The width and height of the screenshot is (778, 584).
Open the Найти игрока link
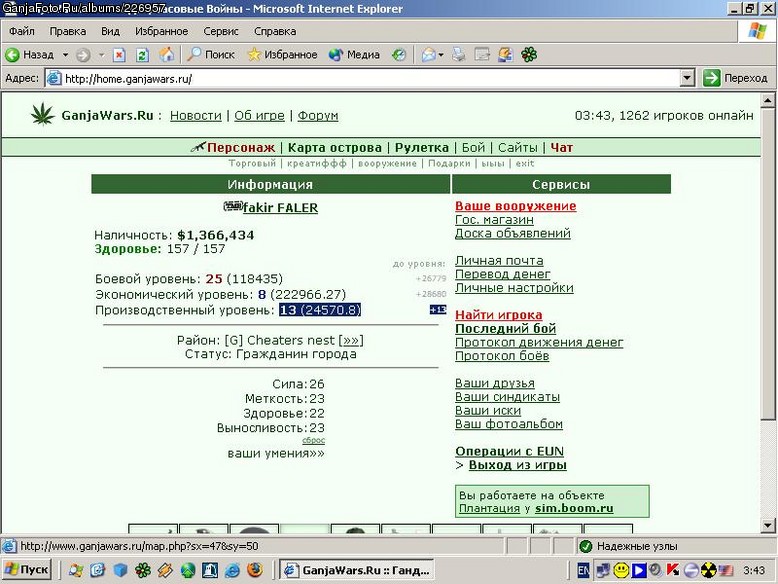click(499, 315)
